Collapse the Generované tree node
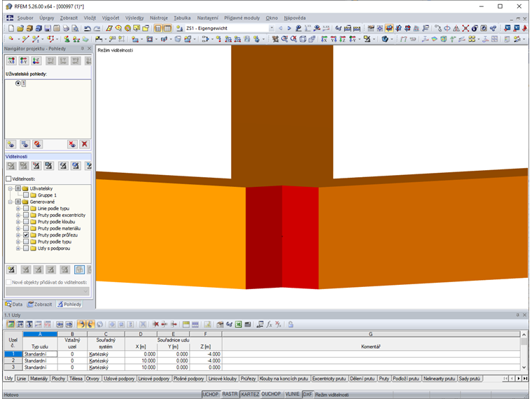The image size is (532, 399). pyautogui.click(x=10, y=202)
